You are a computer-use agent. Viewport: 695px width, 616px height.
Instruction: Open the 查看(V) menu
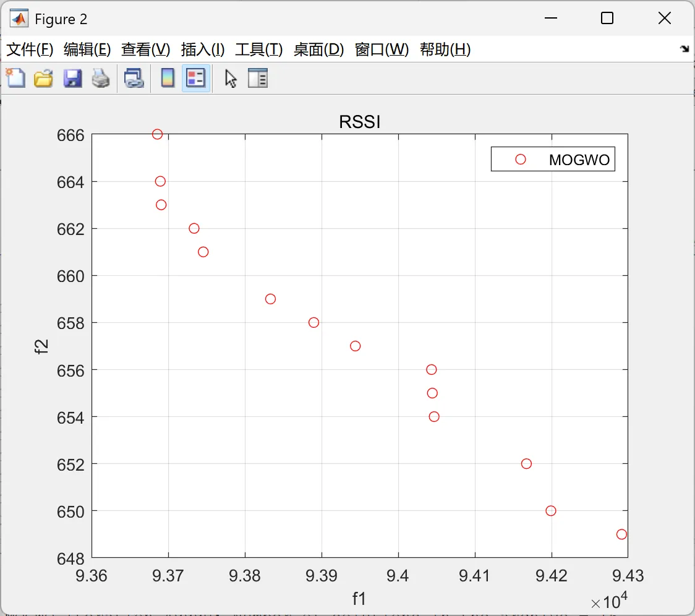145,49
